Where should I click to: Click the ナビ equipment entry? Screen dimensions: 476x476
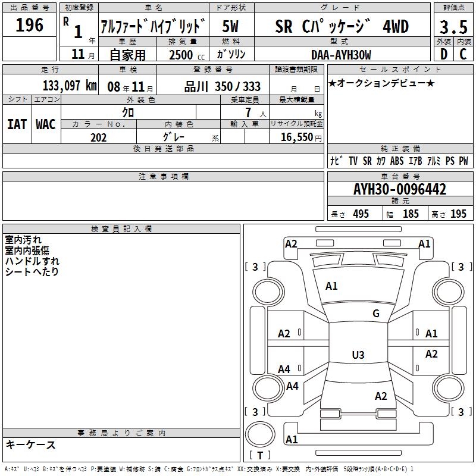(x=336, y=161)
